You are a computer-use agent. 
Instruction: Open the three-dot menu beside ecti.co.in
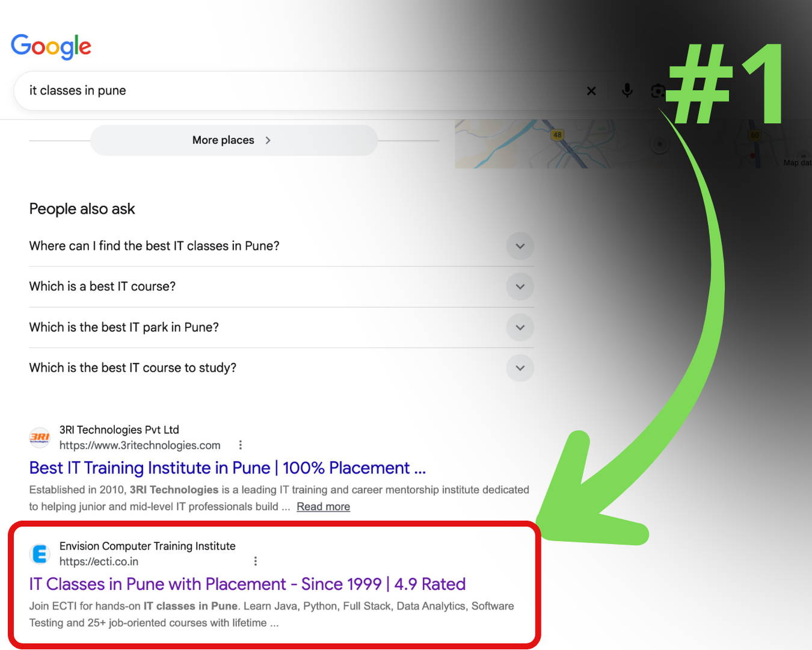click(x=256, y=562)
